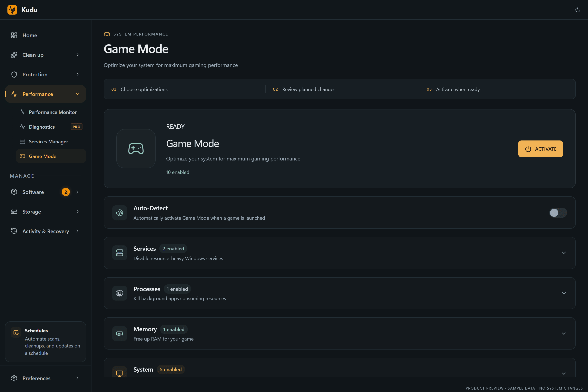
Task: Expand the Processes section chevron
Action: [564, 293]
